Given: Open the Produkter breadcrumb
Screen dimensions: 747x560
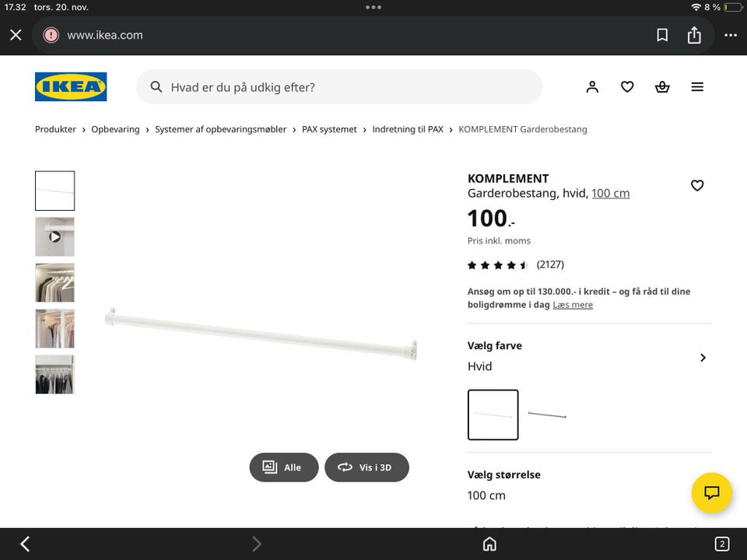Looking at the screenshot, I should (x=55, y=130).
